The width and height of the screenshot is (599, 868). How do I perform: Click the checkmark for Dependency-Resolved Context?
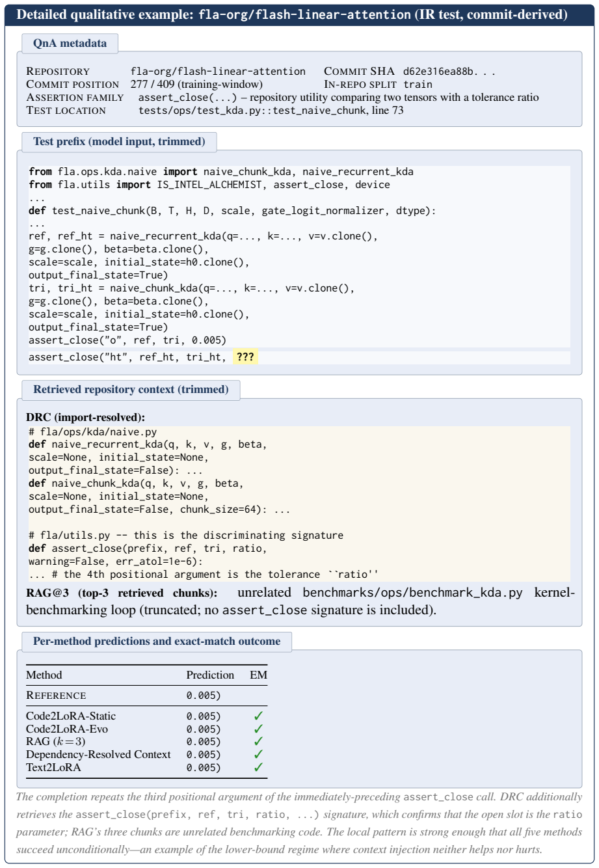pyautogui.click(x=258, y=755)
